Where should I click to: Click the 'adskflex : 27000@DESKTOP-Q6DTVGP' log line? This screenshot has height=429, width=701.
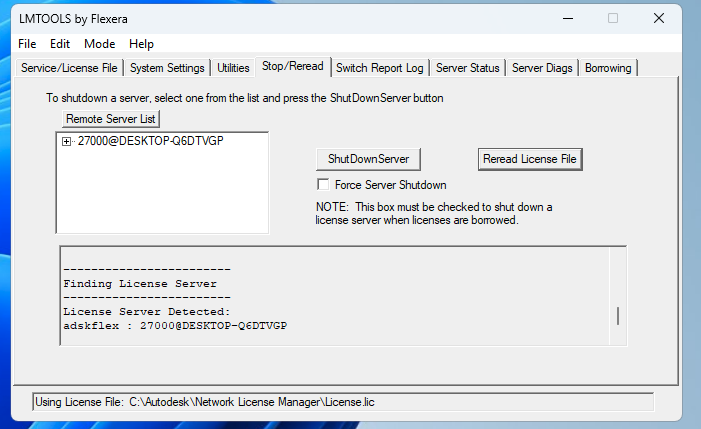click(x=175, y=326)
